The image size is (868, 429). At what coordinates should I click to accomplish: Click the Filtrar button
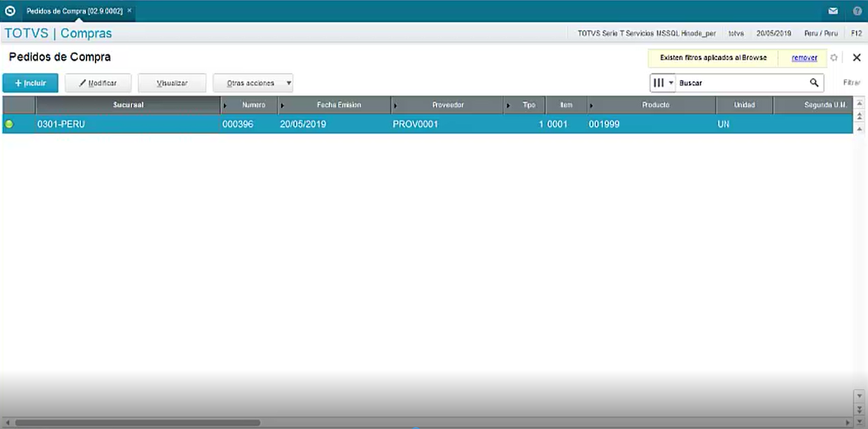click(x=852, y=83)
